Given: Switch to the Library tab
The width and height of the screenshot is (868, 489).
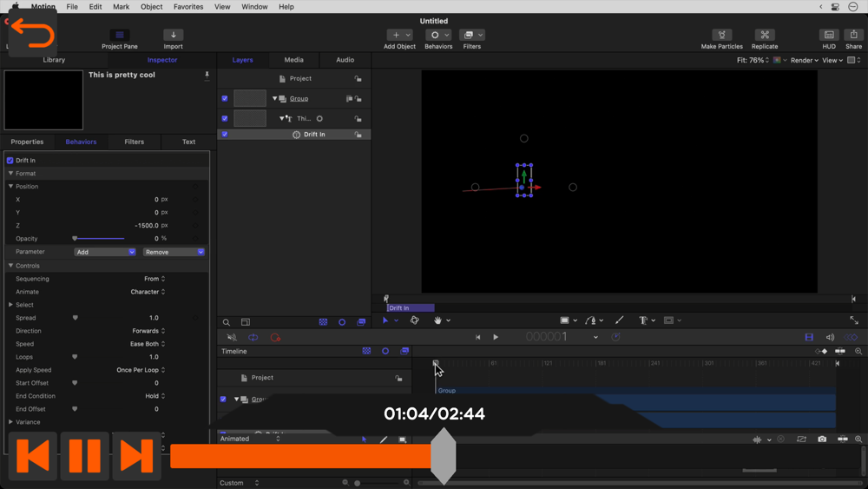Looking at the screenshot, I should (54, 60).
